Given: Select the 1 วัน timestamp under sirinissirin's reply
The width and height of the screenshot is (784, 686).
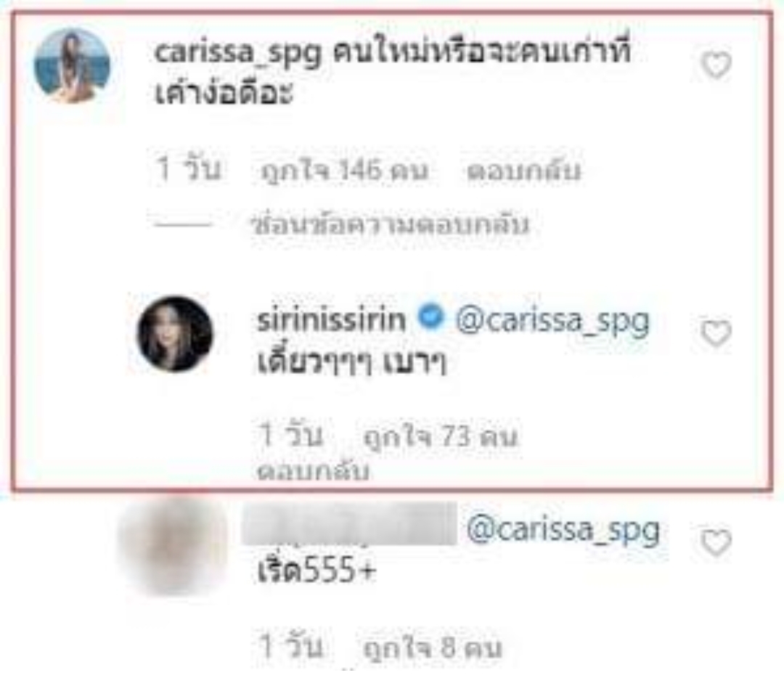Looking at the screenshot, I should pos(290,435).
